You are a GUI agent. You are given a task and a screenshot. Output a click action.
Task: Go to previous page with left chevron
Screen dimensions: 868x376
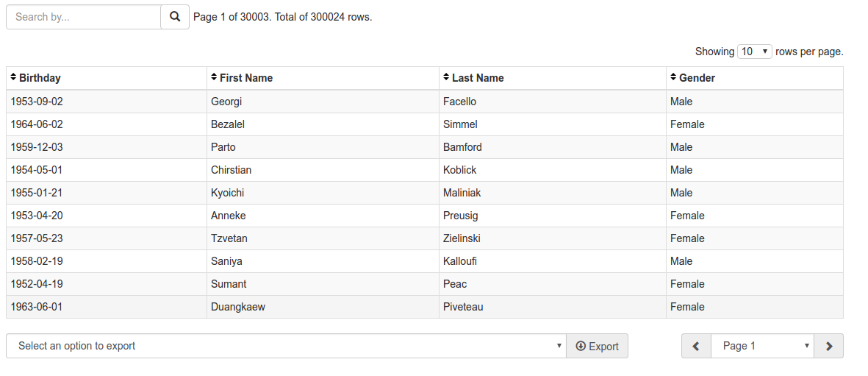point(697,346)
